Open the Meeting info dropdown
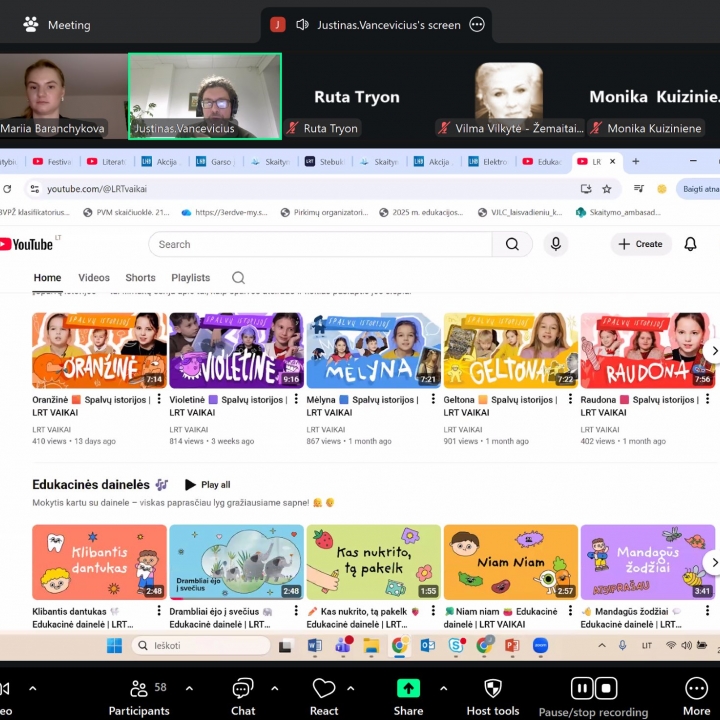 [x=57, y=24]
